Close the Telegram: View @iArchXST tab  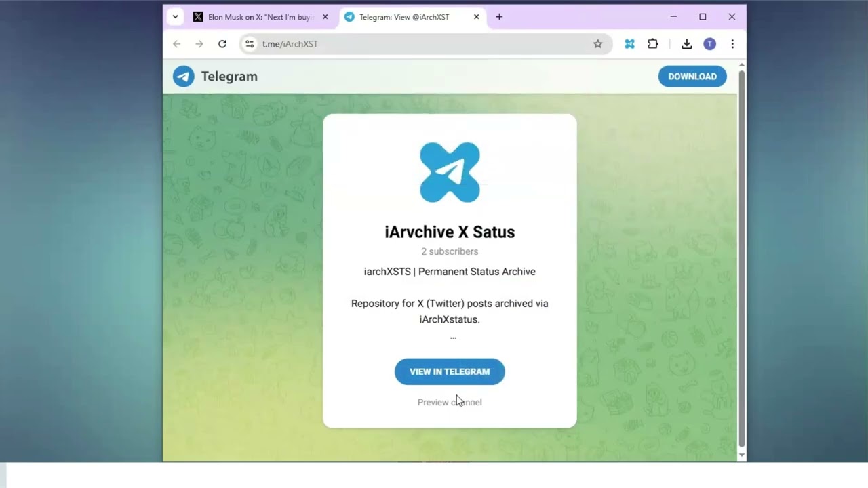coord(476,17)
